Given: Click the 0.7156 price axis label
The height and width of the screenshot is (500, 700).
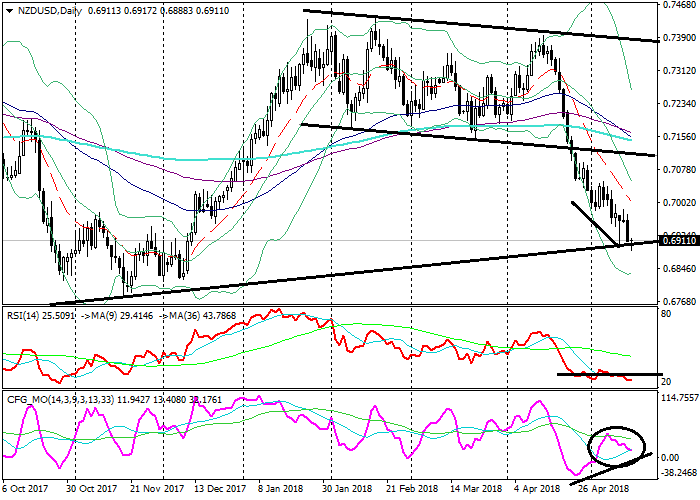Looking at the screenshot, I should click(x=678, y=138).
